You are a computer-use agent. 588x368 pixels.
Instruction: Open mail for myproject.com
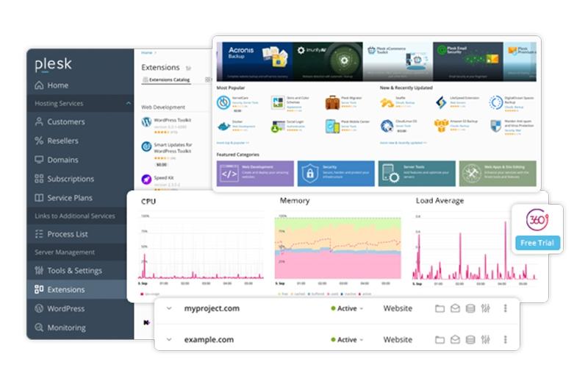point(455,308)
